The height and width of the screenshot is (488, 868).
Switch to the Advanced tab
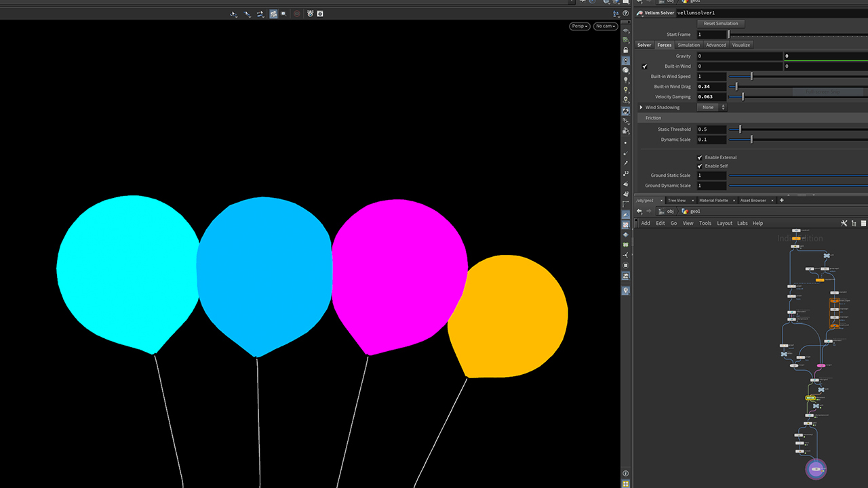coord(716,45)
